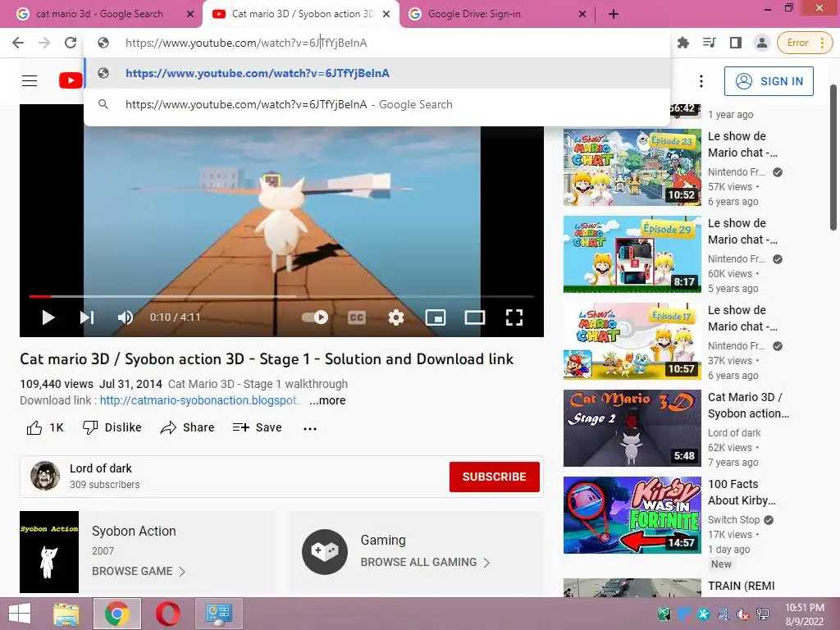Switch to cat mario 3d Google Search tab

[99, 14]
